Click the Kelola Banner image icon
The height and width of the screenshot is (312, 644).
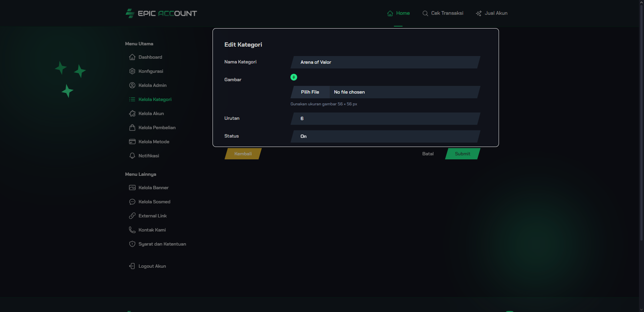point(132,188)
